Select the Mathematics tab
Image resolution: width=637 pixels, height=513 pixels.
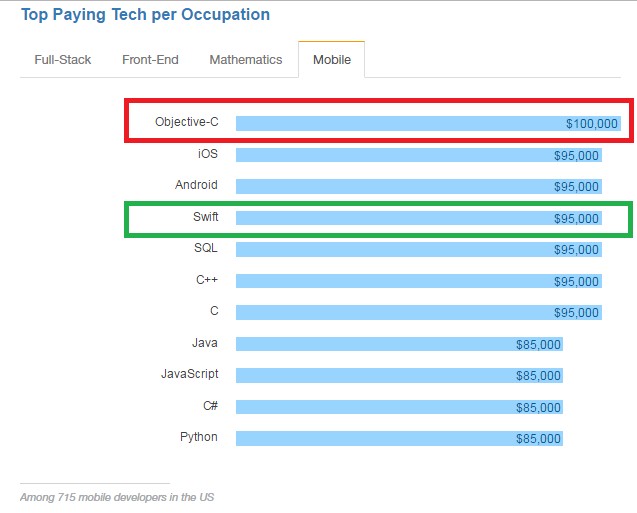click(x=246, y=60)
